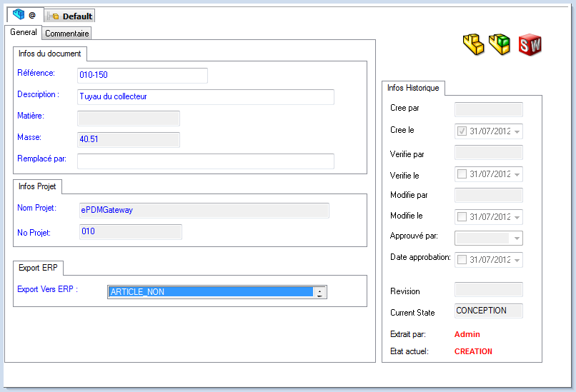The height and width of the screenshot is (392, 576).
Task: Toggle the Cree le date checkbox
Action: coord(462,131)
